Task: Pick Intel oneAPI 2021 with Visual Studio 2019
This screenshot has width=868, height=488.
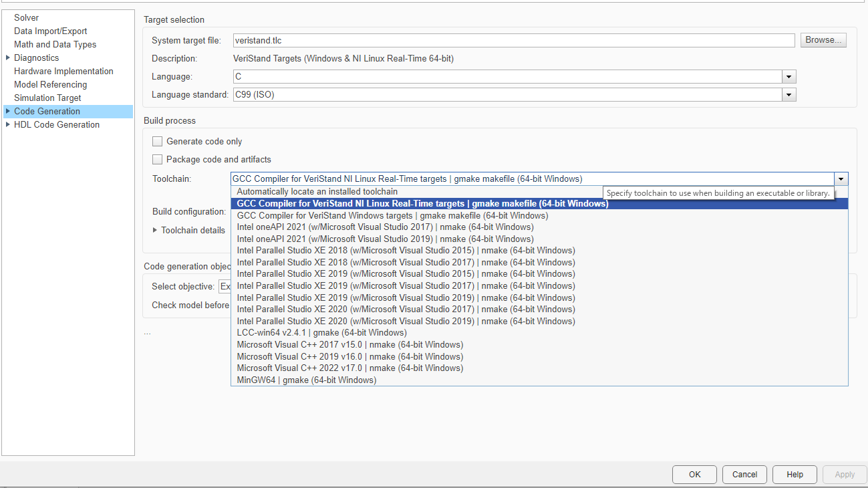Action: (x=539, y=239)
